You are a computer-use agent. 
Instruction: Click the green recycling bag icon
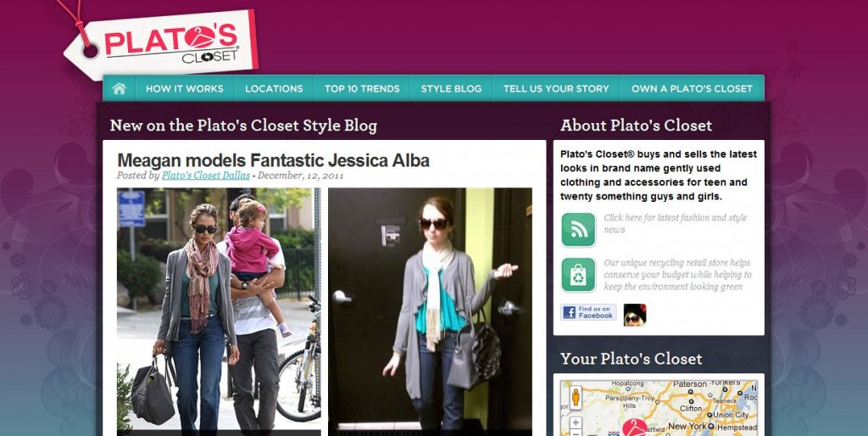point(578,275)
